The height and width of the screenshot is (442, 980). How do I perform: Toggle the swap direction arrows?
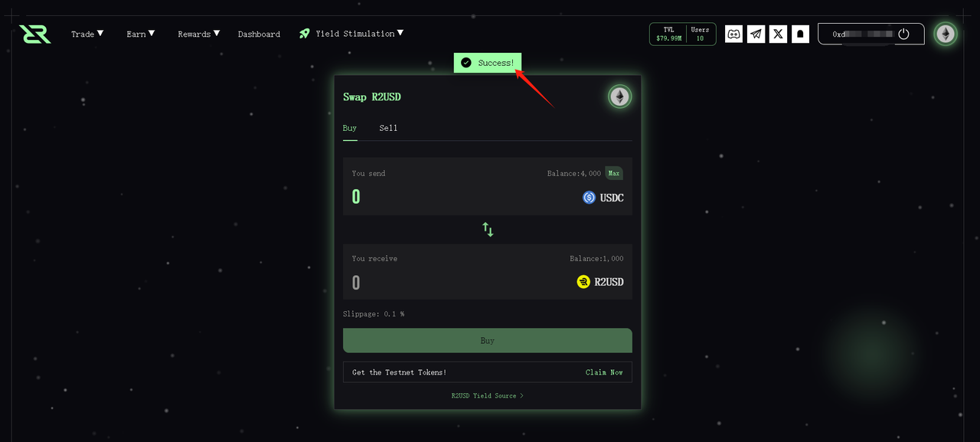(488, 229)
